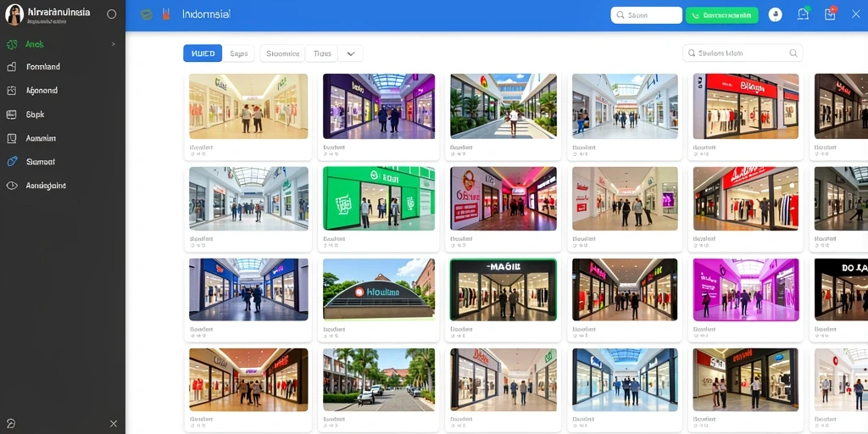This screenshot has height=434, width=868.
Task: Expand the first sidebar item's arrow
Action: [x=113, y=44]
